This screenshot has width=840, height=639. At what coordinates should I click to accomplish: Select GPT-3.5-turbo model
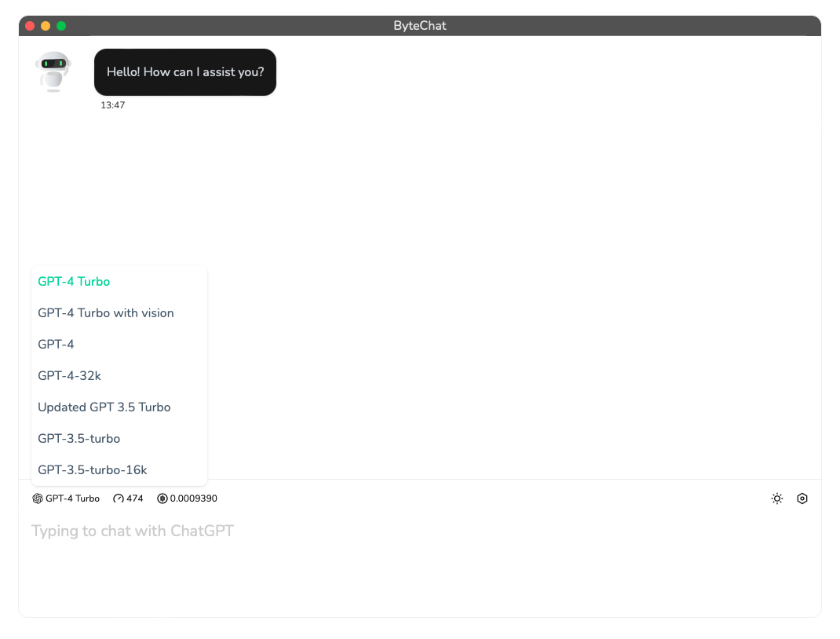click(79, 439)
